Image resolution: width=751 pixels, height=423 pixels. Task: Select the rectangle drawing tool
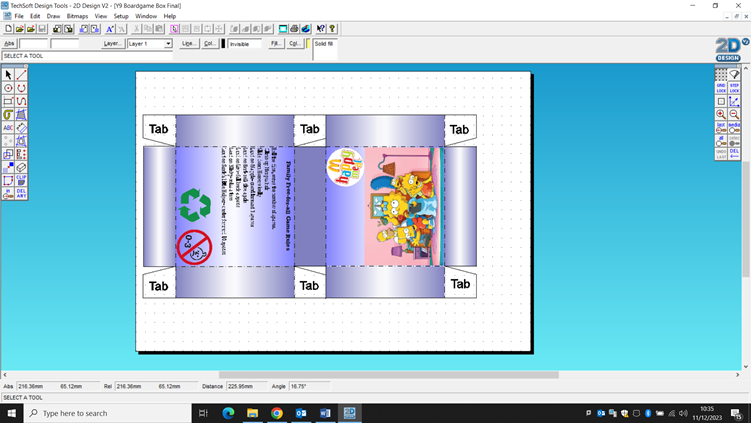(8, 101)
